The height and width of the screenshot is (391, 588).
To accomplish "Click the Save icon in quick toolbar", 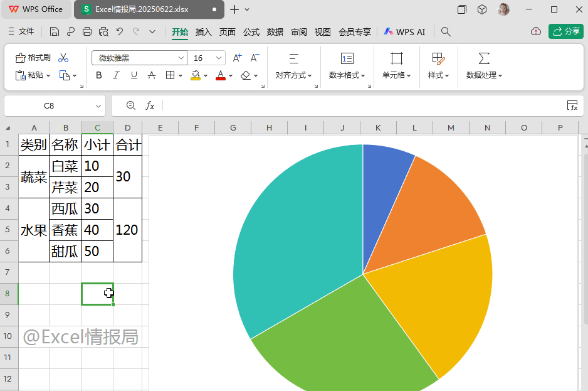I will click(55, 31).
